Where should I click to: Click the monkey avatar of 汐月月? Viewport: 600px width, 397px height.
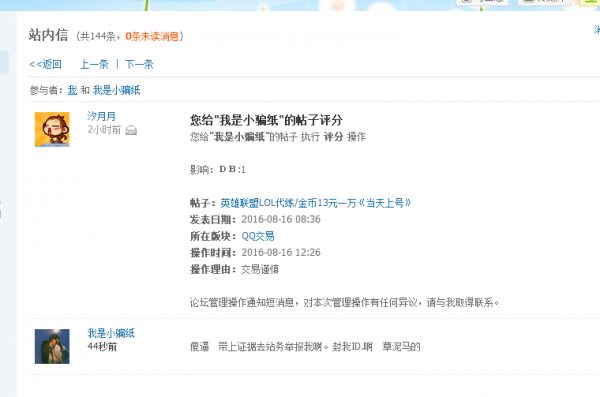[52, 129]
